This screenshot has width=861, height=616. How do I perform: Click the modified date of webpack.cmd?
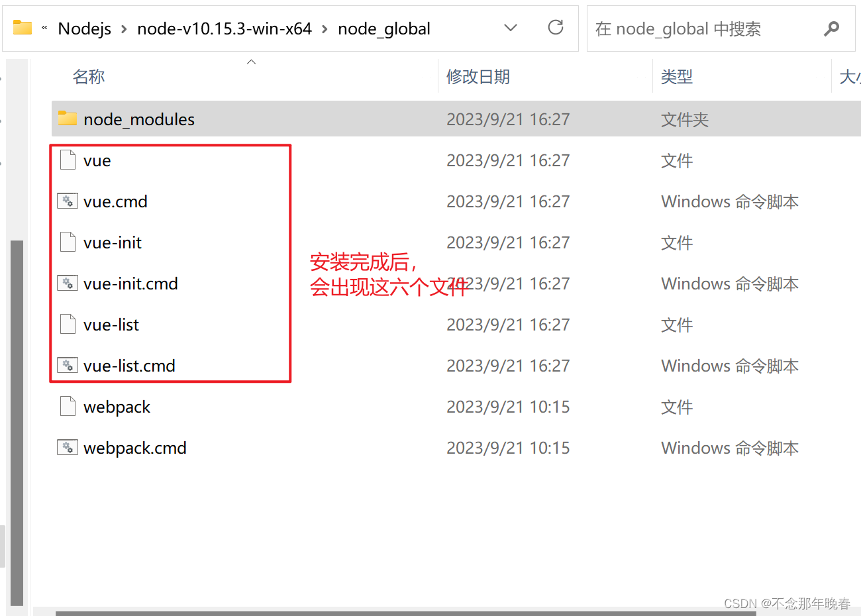pyautogui.click(x=508, y=448)
